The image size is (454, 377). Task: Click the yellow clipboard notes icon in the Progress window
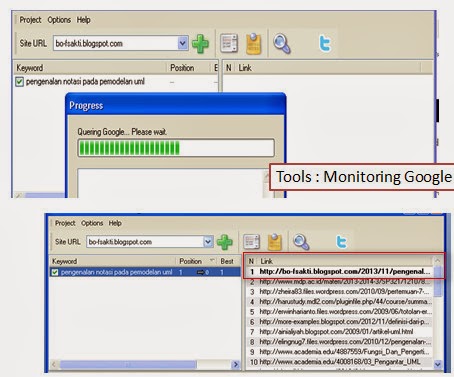pyautogui.click(x=253, y=44)
